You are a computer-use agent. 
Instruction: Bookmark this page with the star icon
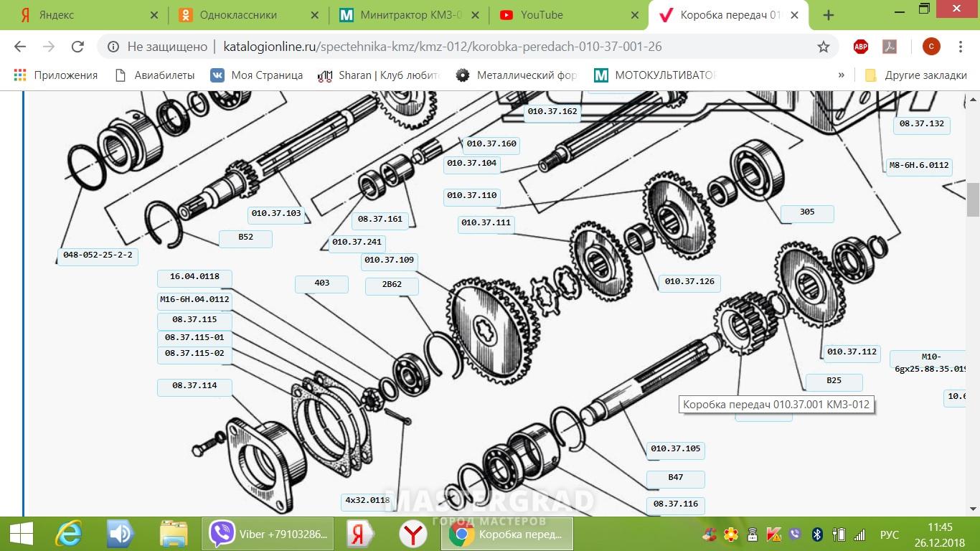click(824, 47)
